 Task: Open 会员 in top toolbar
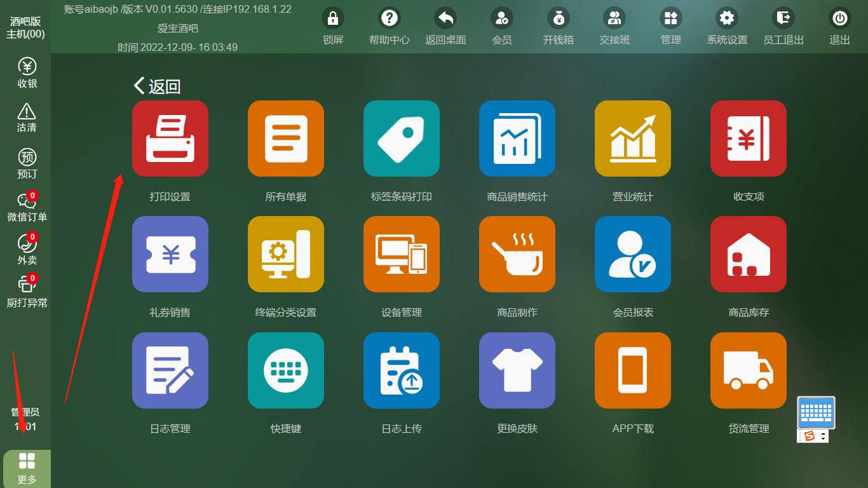pos(502,26)
